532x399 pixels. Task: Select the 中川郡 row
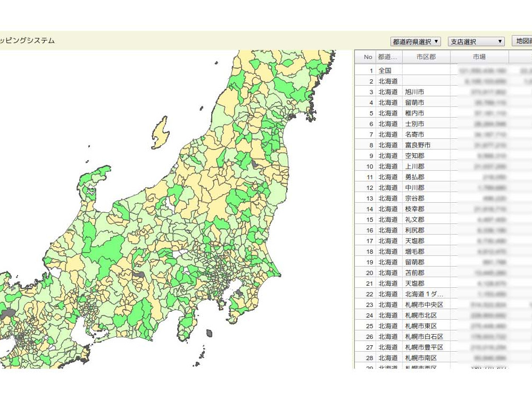coord(443,188)
